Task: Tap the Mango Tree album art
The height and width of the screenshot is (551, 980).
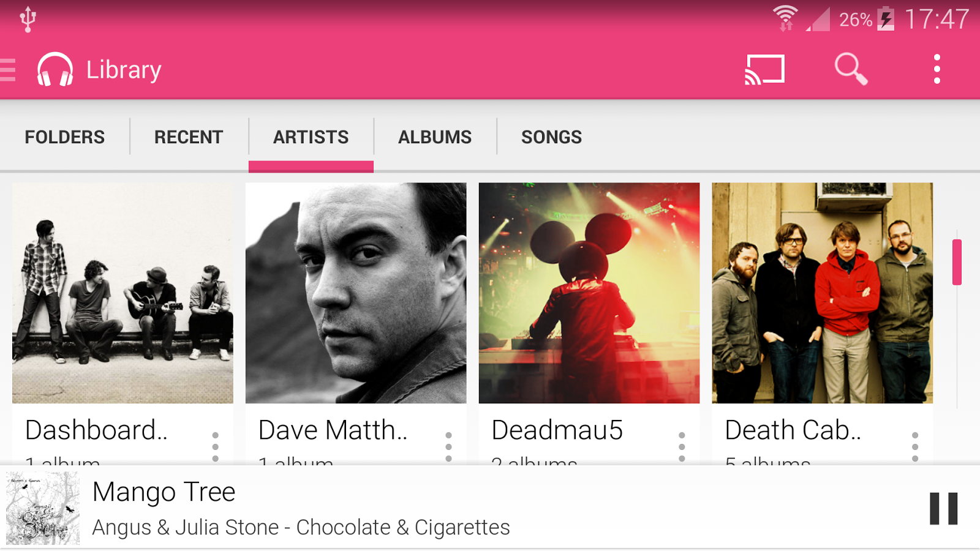Action: coord(43,508)
